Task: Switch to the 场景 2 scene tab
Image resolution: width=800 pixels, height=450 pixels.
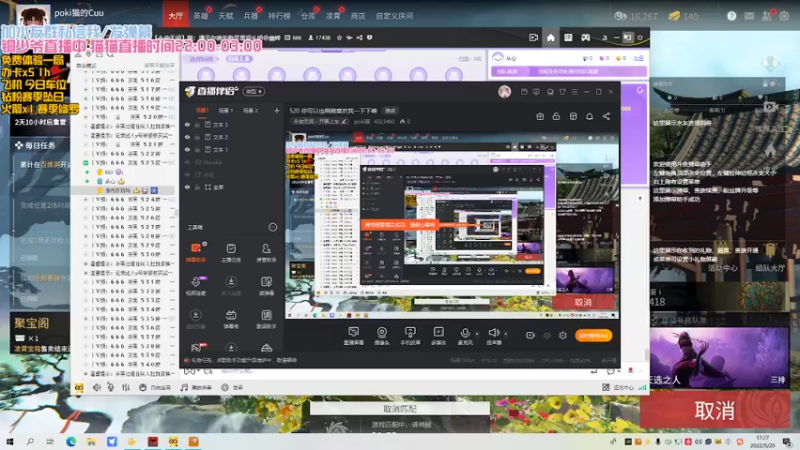Action: coord(251,111)
